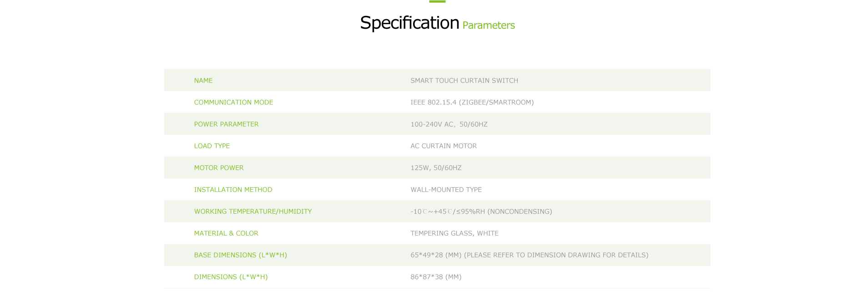Select the BASE DIMENSIONS (L*W*H) label
The image size is (868, 292).
[241, 256]
